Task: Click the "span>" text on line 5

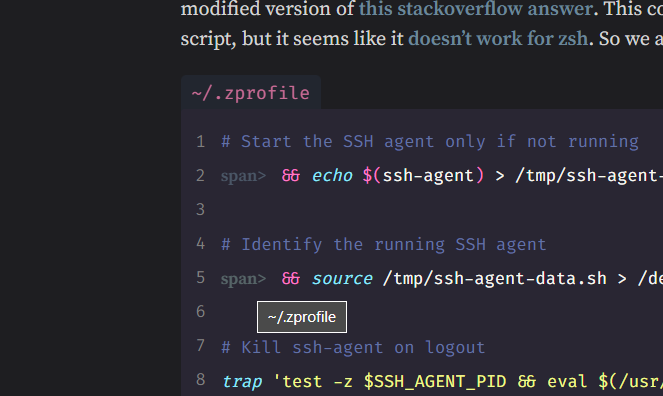Action: (243, 279)
